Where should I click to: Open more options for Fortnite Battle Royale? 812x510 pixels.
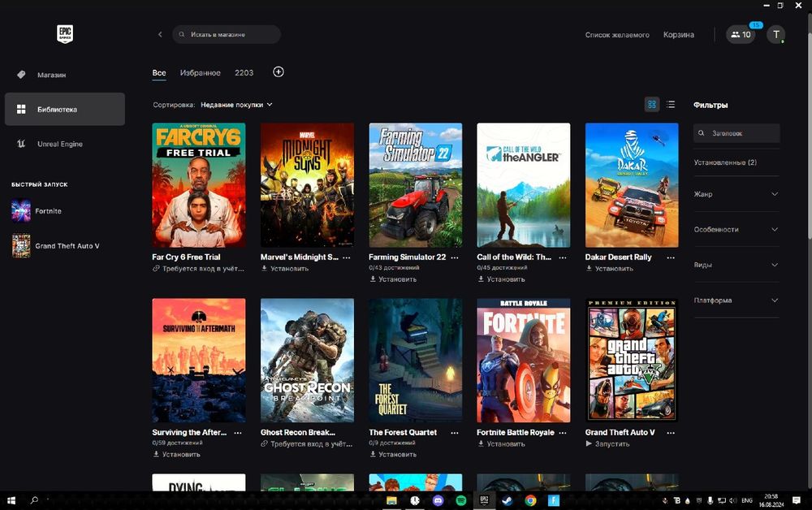(x=563, y=433)
